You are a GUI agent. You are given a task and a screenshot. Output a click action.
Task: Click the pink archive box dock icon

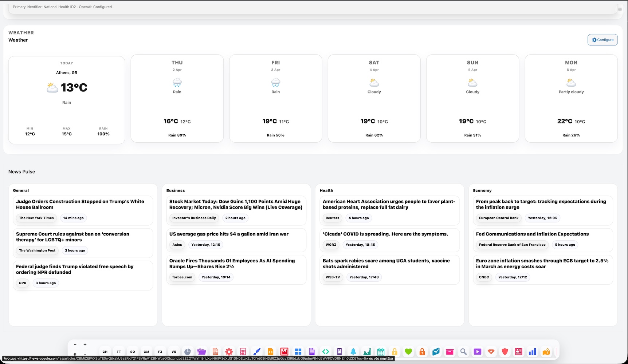tap(450, 352)
